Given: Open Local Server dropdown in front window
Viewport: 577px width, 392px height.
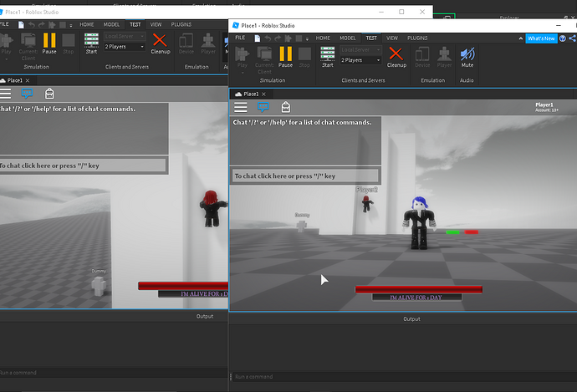Looking at the screenshot, I should click(360, 49).
